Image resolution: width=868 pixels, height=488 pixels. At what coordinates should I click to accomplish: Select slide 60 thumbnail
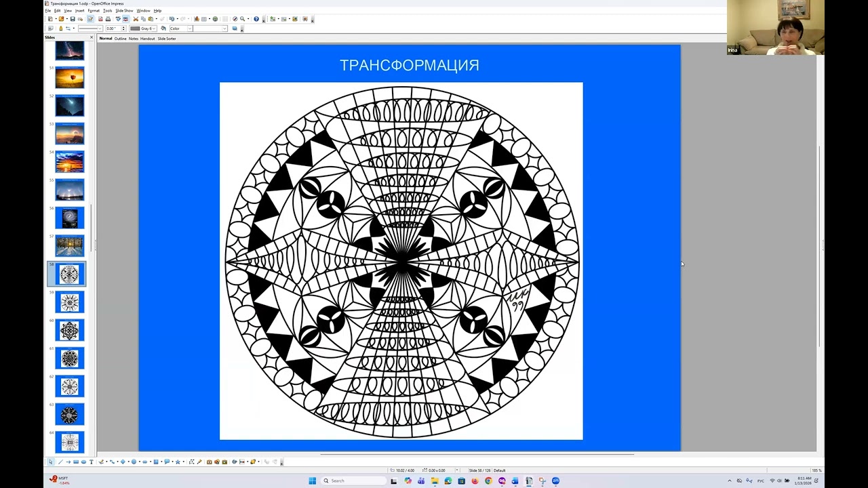click(70, 331)
